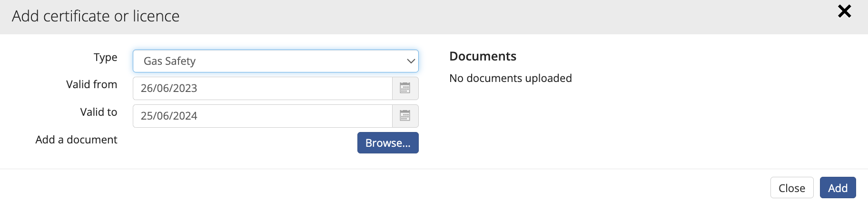This screenshot has width=868, height=203.
Task: Click into the Valid from date field
Action: tap(263, 88)
